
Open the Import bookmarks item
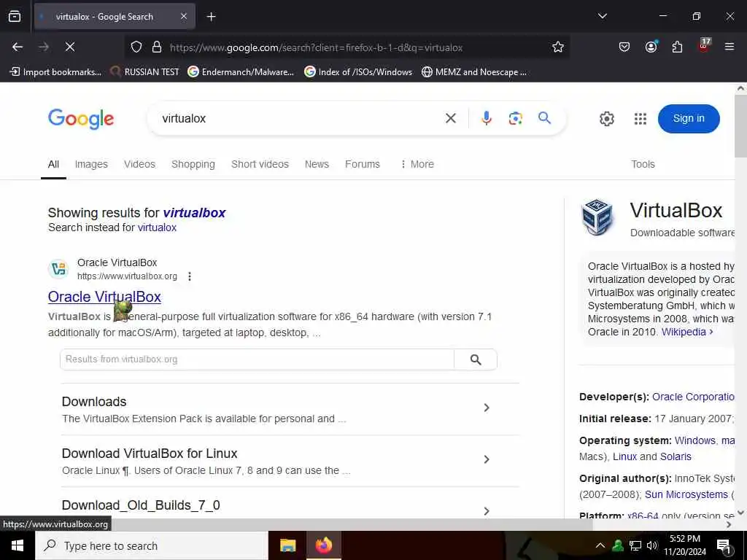point(55,72)
